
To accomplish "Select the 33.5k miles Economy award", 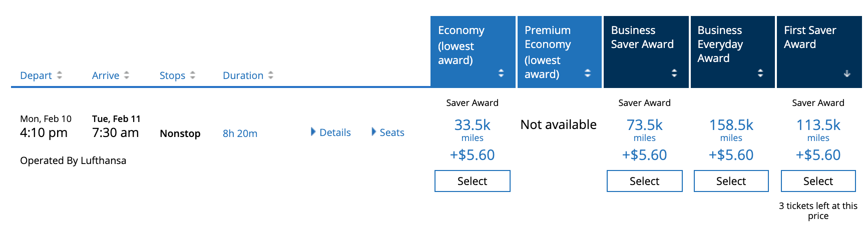I will (472, 181).
